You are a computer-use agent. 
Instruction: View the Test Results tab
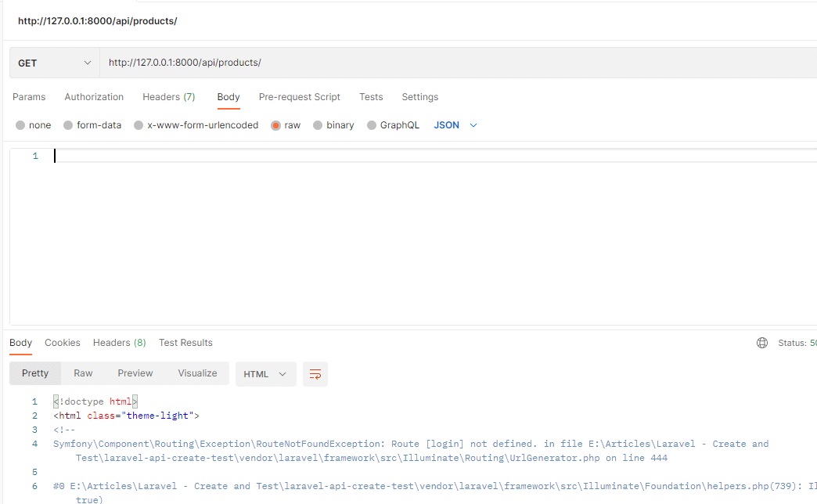pos(185,343)
